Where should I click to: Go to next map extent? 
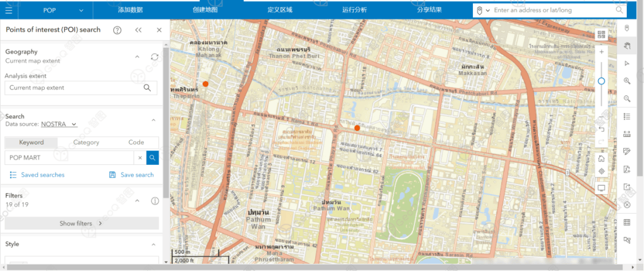click(x=601, y=142)
